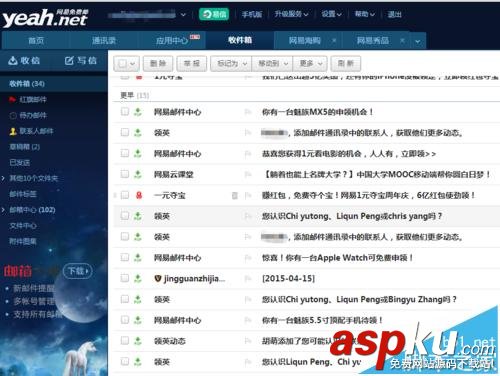Image resolution: width=500 pixels, height=376 pixels.
Task: Open 已发送 sent folder
Action: 20,162
